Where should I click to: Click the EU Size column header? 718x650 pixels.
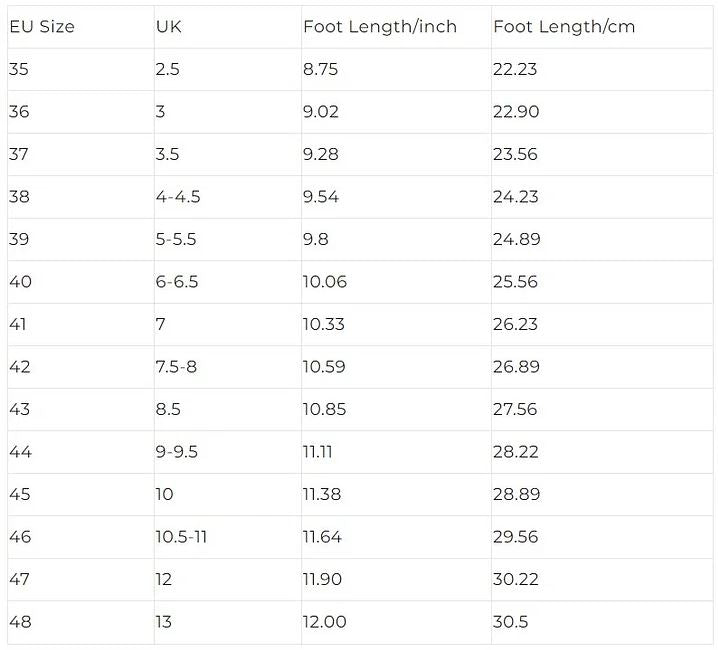tap(42, 27)
